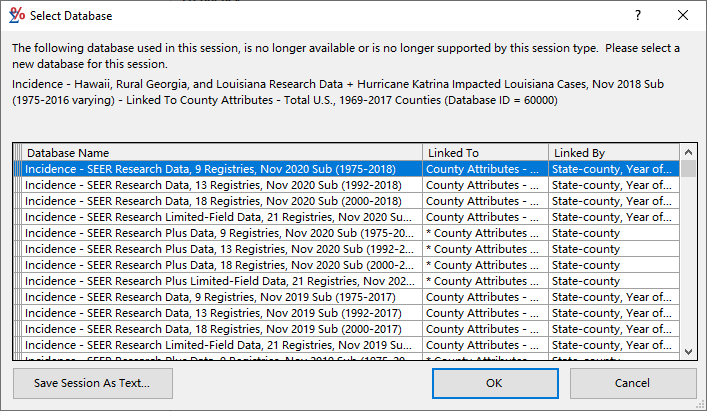Select Research Data 9 Registries Nov 2019 (1975-2017)
This screenshot has width=707, height=411.
[218, 297]
